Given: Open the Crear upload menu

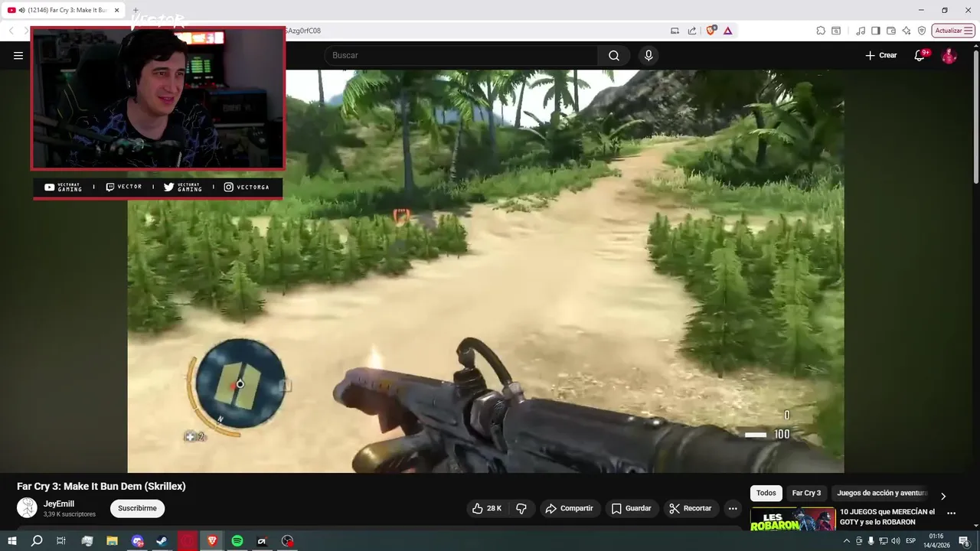Looking at the screenshot, I should [880, 55].
